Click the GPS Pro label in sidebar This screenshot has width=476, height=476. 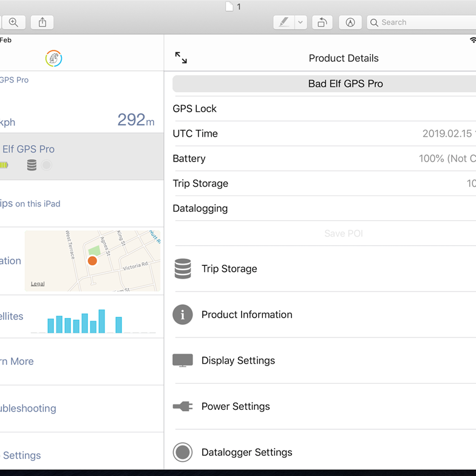pos(14,80)
